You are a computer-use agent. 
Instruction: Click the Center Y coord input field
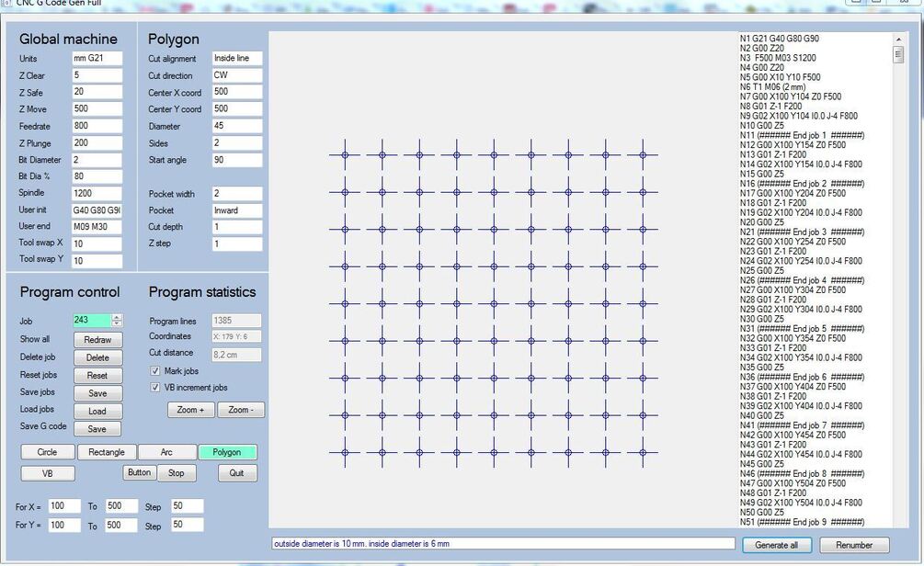click(237, 109)
